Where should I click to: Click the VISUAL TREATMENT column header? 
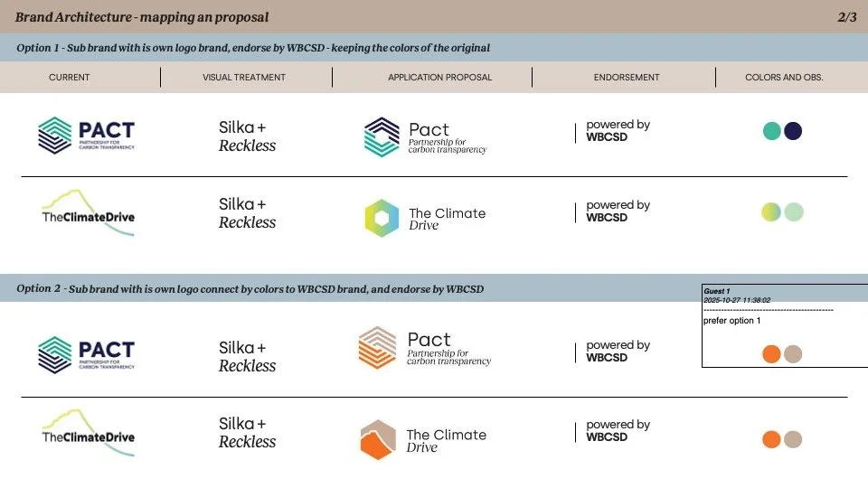pyautogui.click(x=244, y=78)
